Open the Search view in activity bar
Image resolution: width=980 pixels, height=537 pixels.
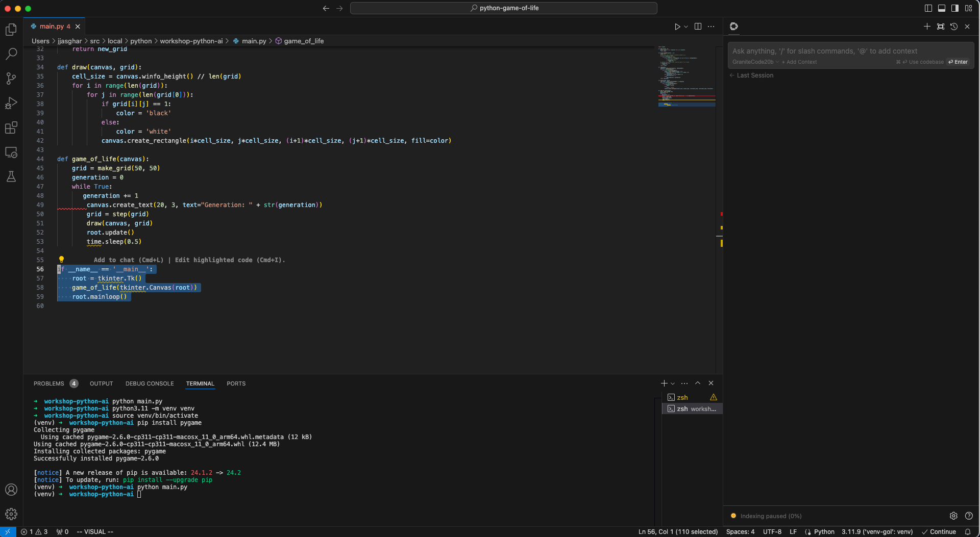[11, 54]
